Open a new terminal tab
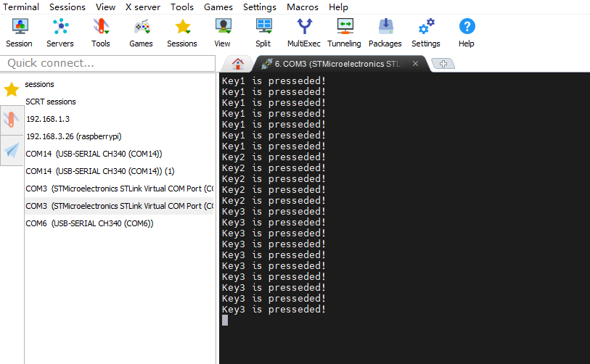 pyautogui.click(x=443, y=64)
